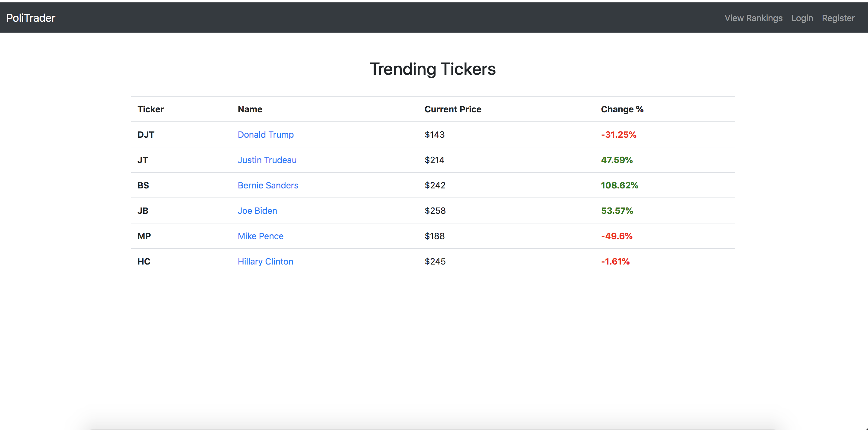The image size is (868, 430).
Task: Sort table by the Ticker column
Action: (150, 109)
